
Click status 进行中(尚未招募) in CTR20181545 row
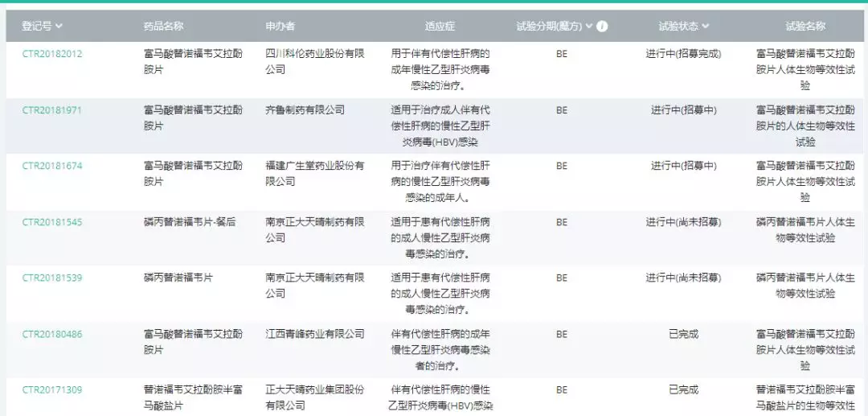683,222
